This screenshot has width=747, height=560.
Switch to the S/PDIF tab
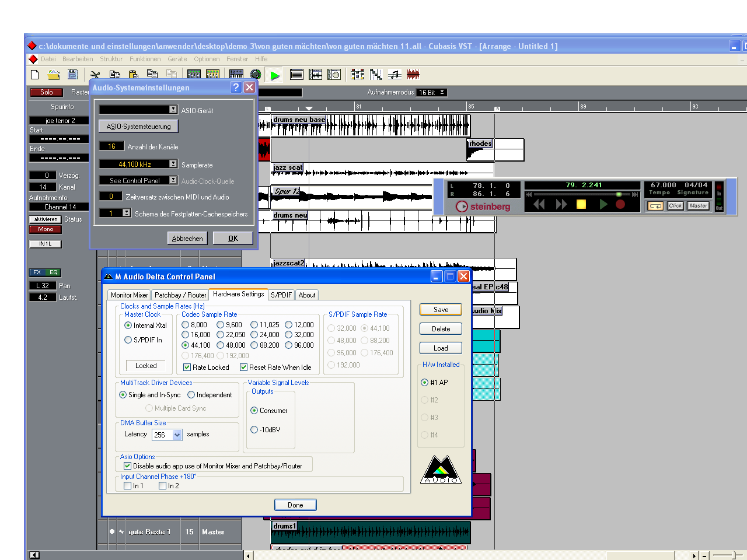[281, 295]
